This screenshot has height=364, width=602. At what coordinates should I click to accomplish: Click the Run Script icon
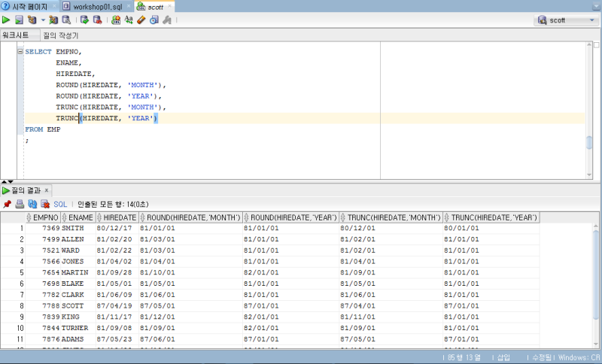[19, 20]
